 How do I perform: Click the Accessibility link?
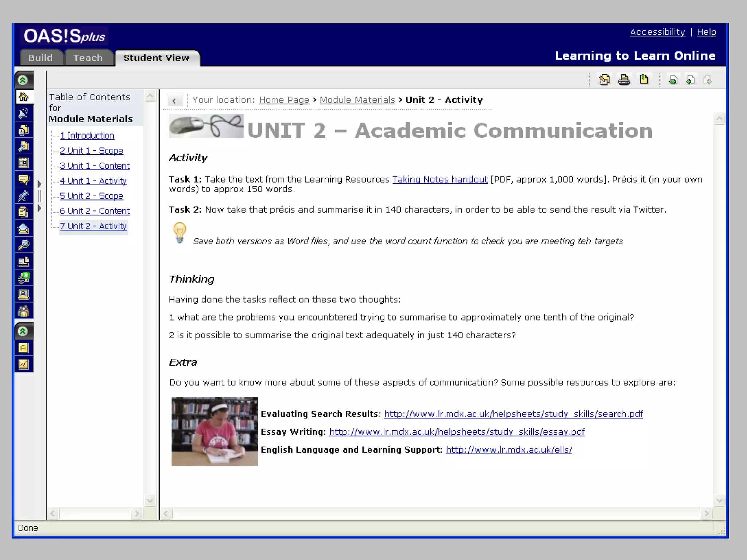(x=657, y=32)
